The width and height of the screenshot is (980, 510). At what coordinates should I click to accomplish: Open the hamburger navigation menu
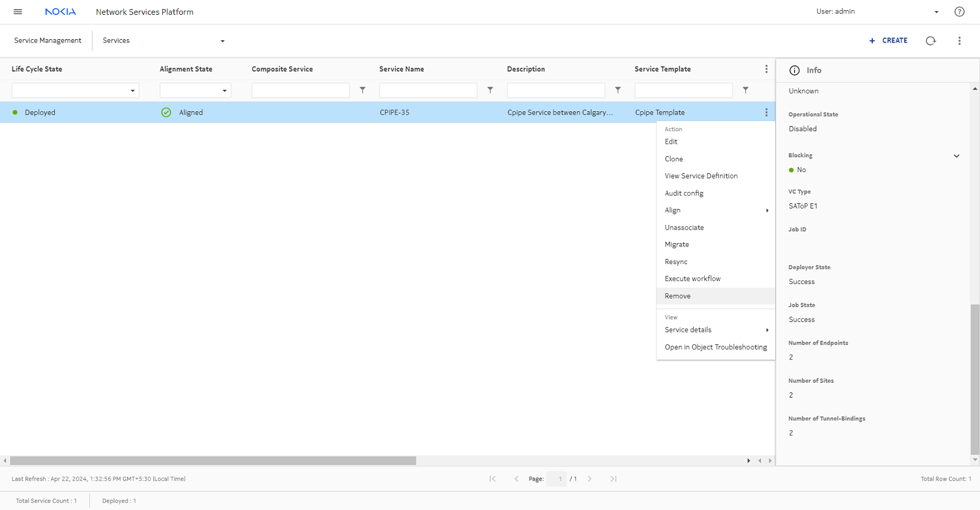tap(18, 12)
